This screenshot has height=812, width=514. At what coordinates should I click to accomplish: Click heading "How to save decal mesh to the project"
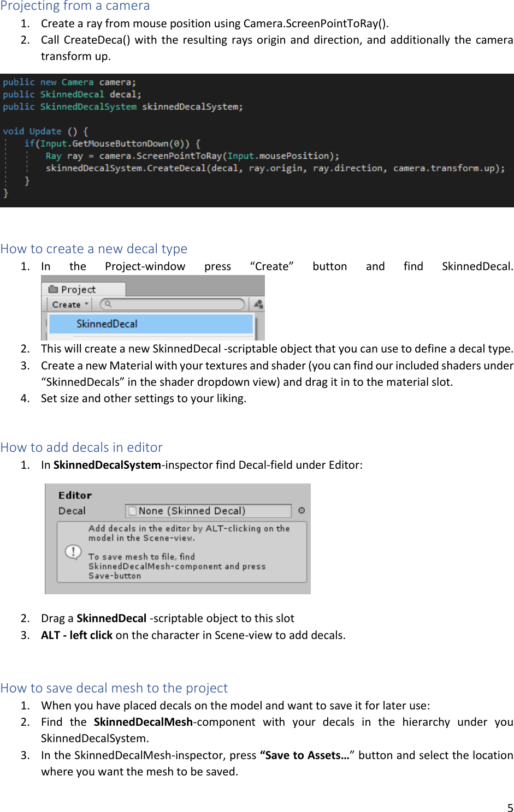coord(114,688)
